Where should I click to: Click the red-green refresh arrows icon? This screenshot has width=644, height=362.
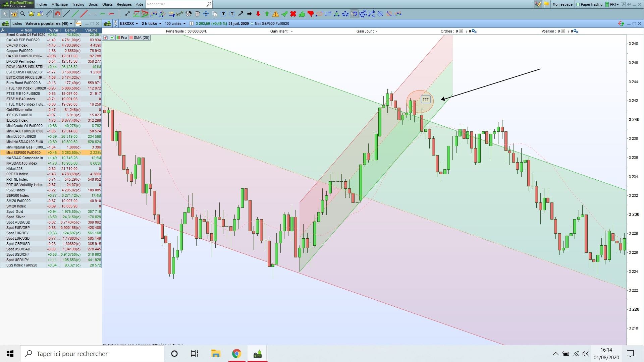(621, 23)
